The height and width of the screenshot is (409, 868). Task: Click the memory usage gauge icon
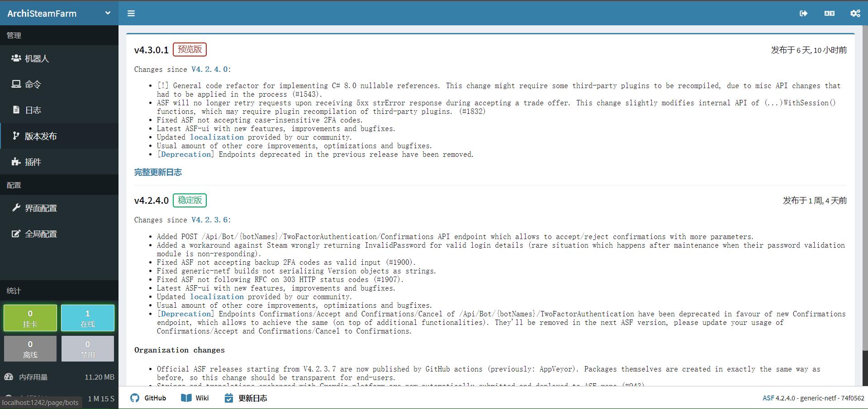(9, 377)
